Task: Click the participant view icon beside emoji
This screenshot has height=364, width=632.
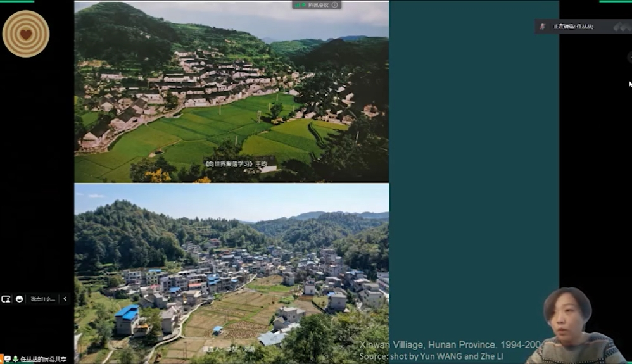Action: coord(6,299)
